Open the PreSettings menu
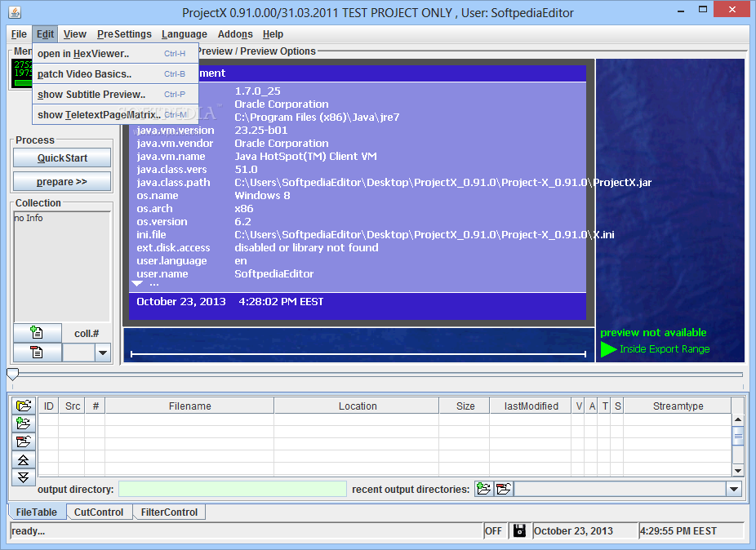The width and height of the screenshot is (756, 550). (124, 34)
